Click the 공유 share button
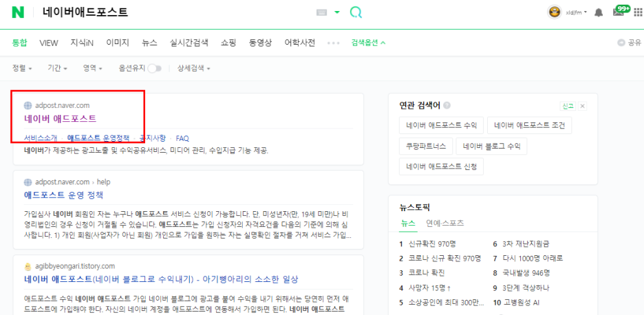644x315 pixels. pos(630,43)
